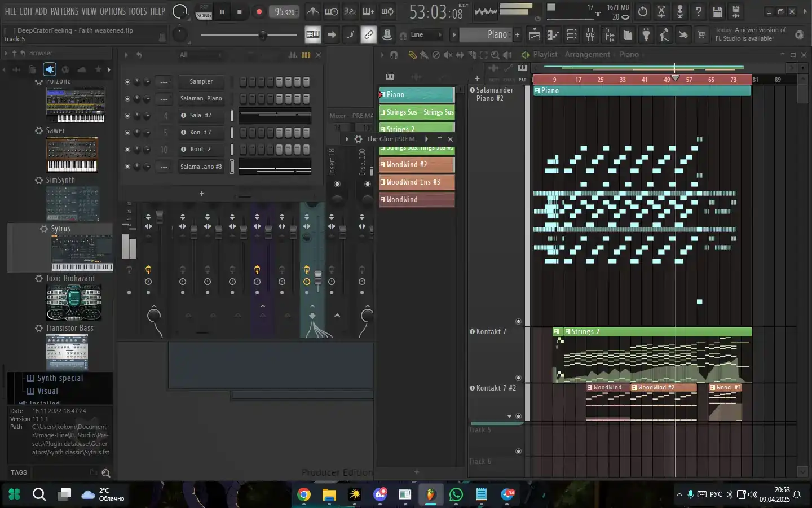Click the help question mark icon
The image size is (812, 508).
coord(699,11)
